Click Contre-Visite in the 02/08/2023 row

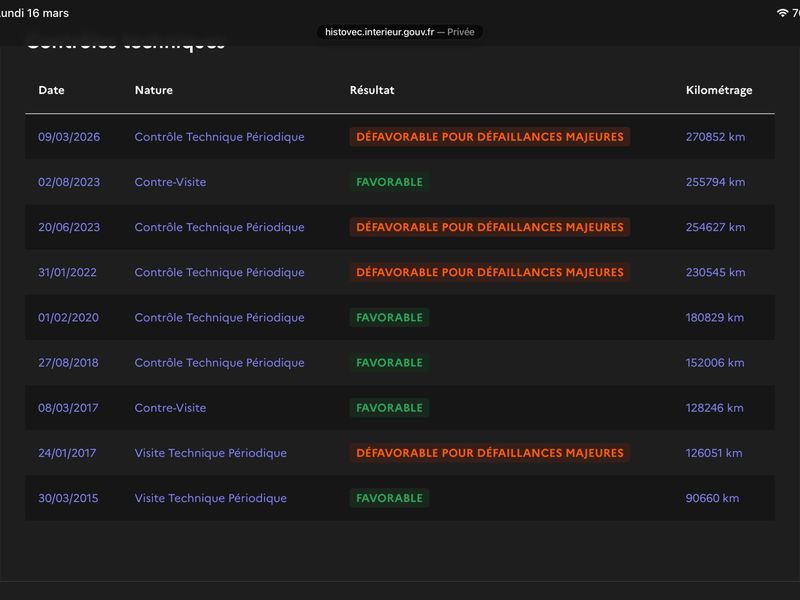(170, 182)
